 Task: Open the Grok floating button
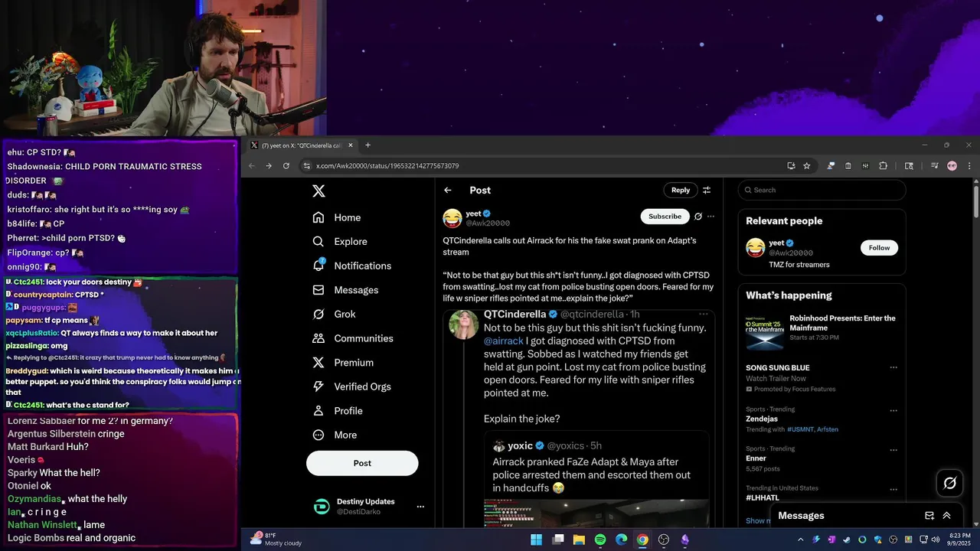pos(949,483)
